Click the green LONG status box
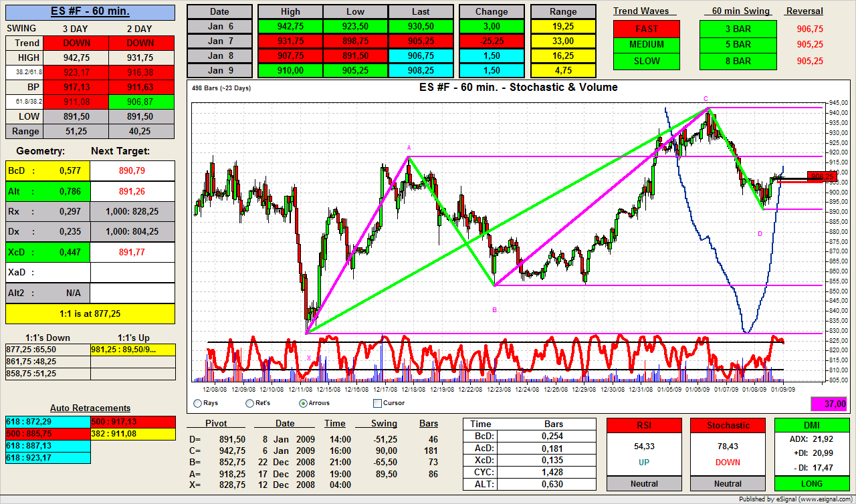Screen dimensions: 856x504 pyautogui.click(x=812, y=483)
